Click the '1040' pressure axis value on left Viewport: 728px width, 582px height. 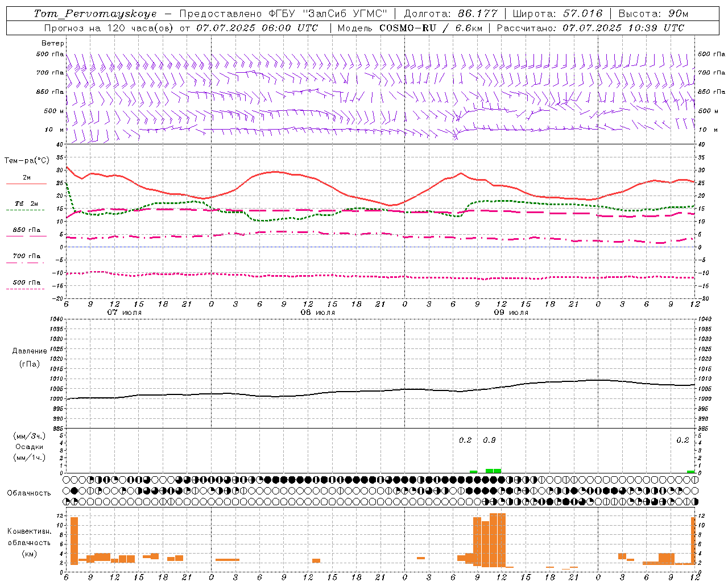click(x=56, y=319)
